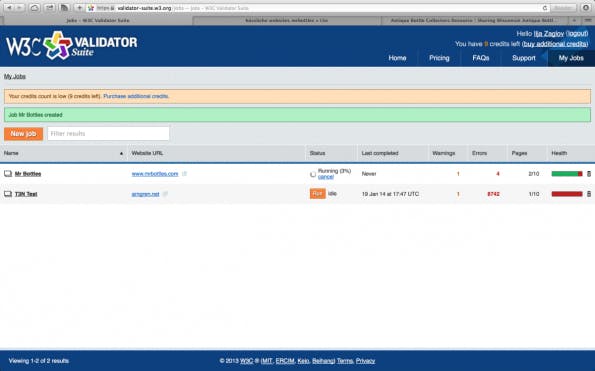Click the computer icon beside T3N Test
Screen dimensions: 595x371
8,194
